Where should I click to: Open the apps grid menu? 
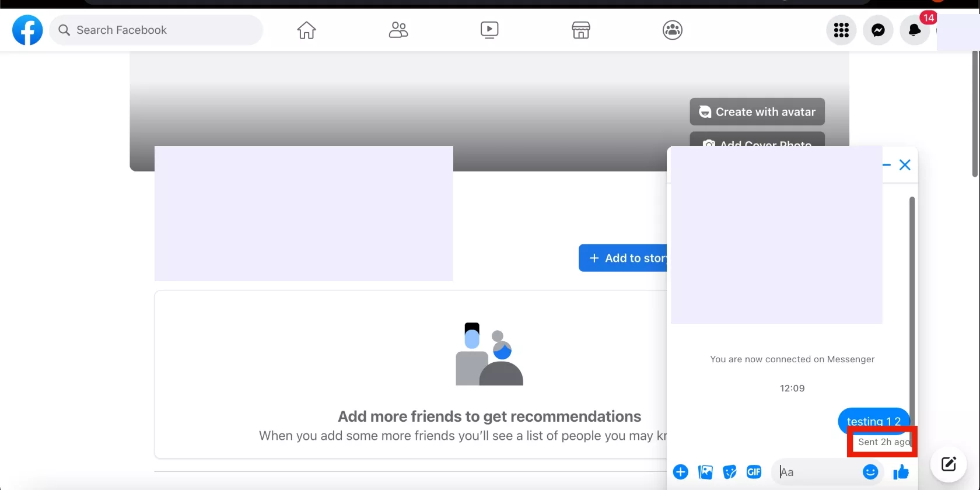841,30
